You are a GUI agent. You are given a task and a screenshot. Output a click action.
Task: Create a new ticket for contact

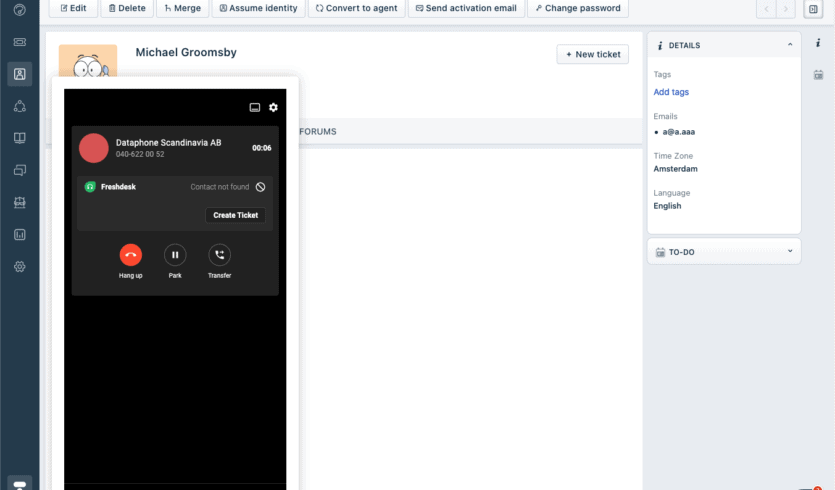pos(593,54)
